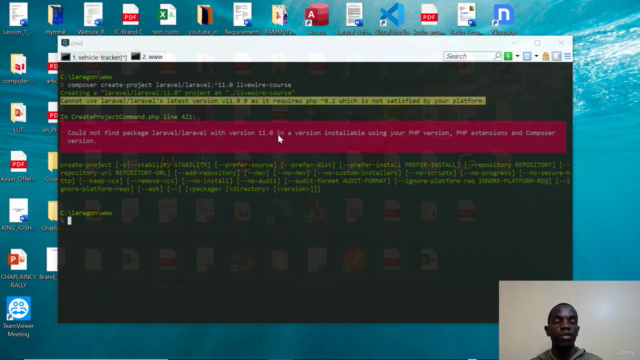Select the KING_JOSH... Word document on desktop
This screenshot has width=640, height=360.
(18, 215)
